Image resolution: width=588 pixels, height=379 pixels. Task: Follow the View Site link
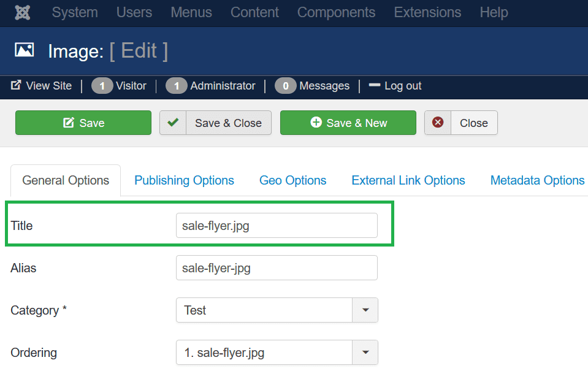pos(42,86)
